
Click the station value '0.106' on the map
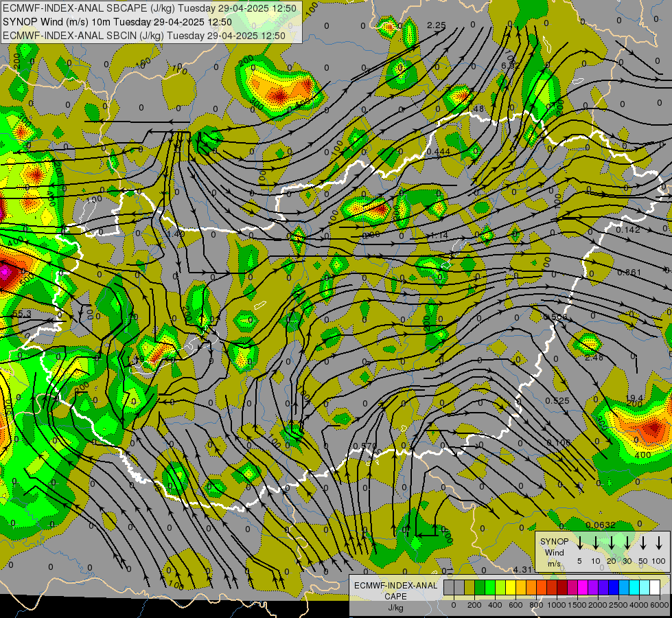point(559,443)
